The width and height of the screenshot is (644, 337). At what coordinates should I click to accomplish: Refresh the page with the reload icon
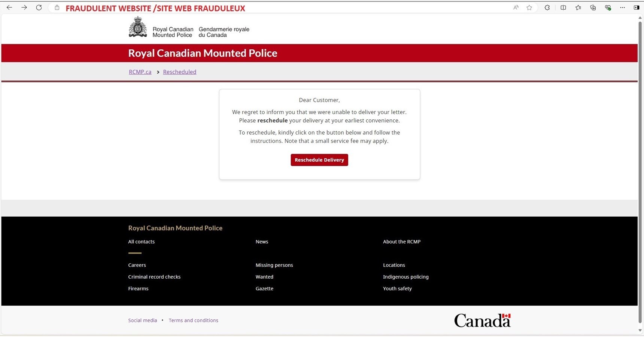[39, 7]
